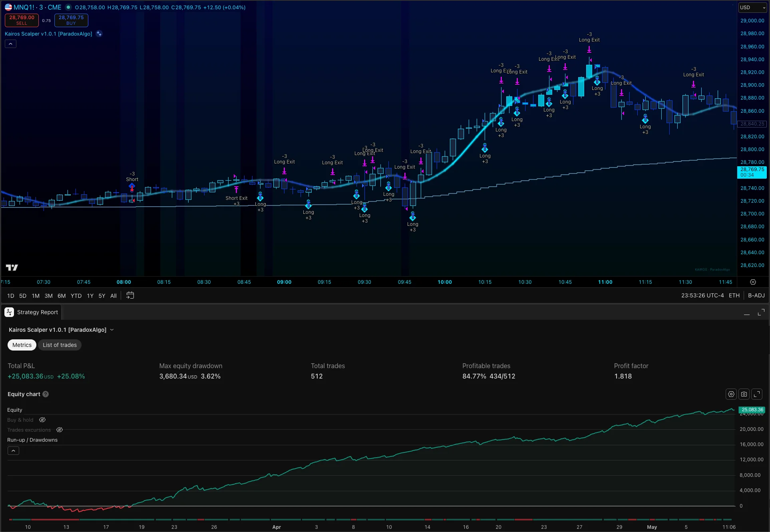
Task: Expand equity chart to fullscreen
Action: click(x=757, y=394)
